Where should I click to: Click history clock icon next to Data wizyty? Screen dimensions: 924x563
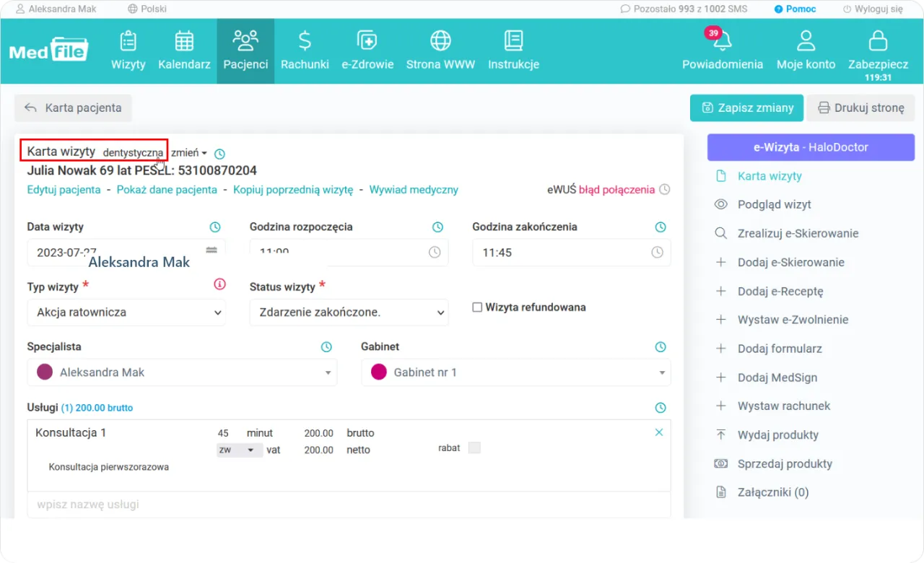coord(215,227)
